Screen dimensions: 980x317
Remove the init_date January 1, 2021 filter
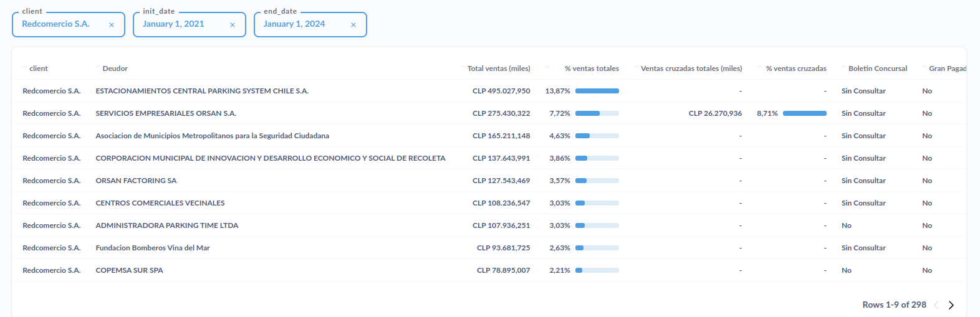coord(233,25)
